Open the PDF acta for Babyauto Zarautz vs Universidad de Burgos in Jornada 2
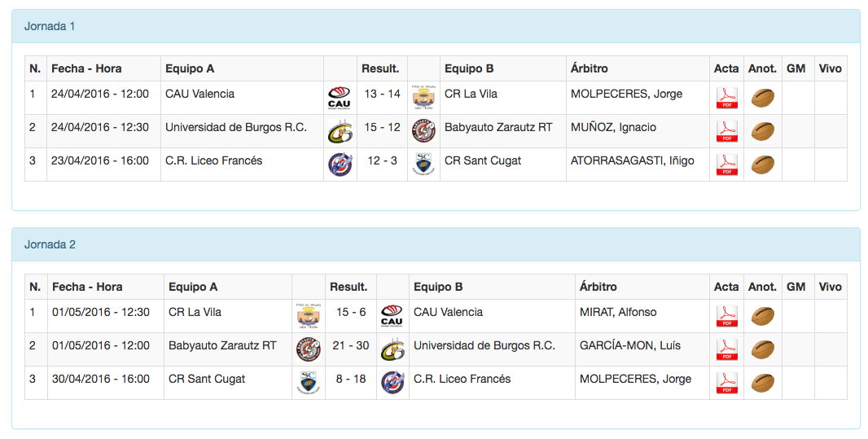 [726, 350]
